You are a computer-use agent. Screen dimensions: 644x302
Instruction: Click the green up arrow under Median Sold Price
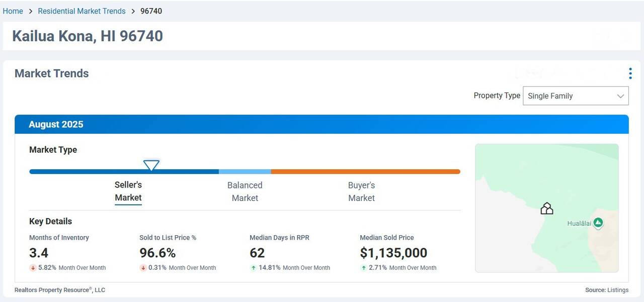click(363, 268)
